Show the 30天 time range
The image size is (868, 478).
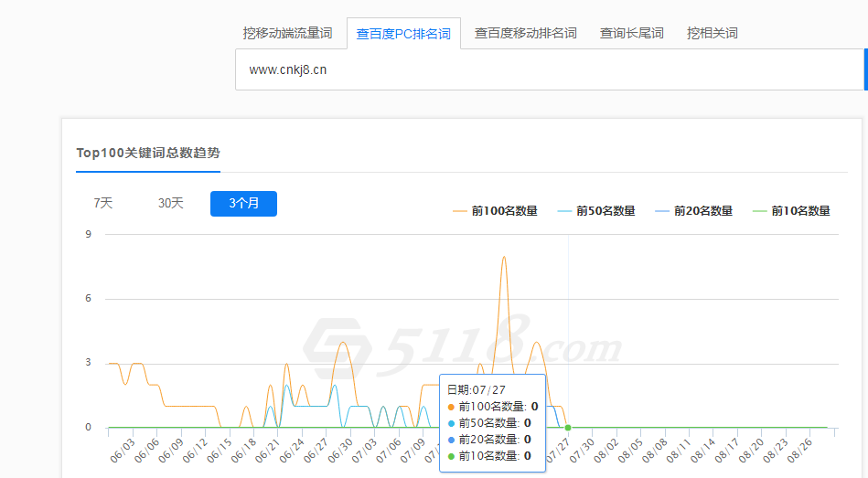coord(170,203)
